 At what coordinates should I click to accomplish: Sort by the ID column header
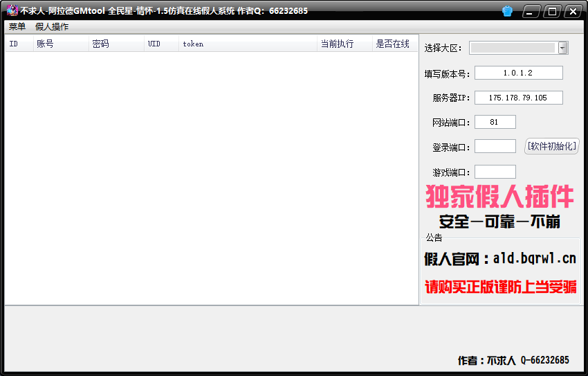(x=19, y=44)
